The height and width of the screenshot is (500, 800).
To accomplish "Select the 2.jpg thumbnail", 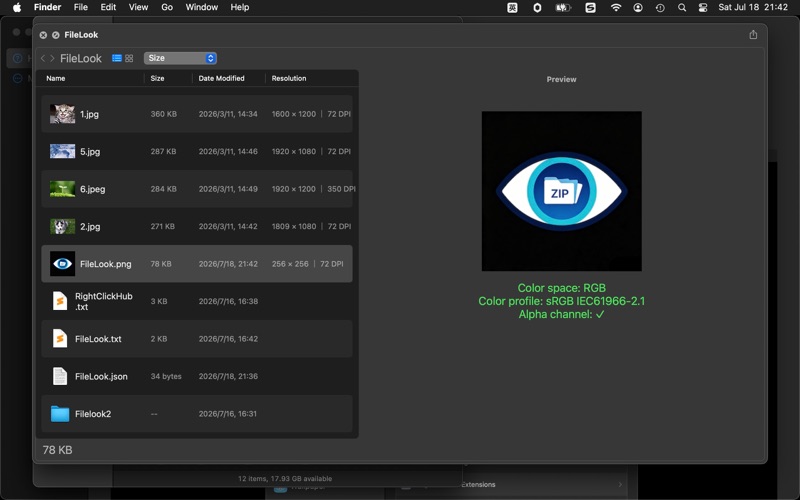I will pyautogui.click(x=62, y=226).
